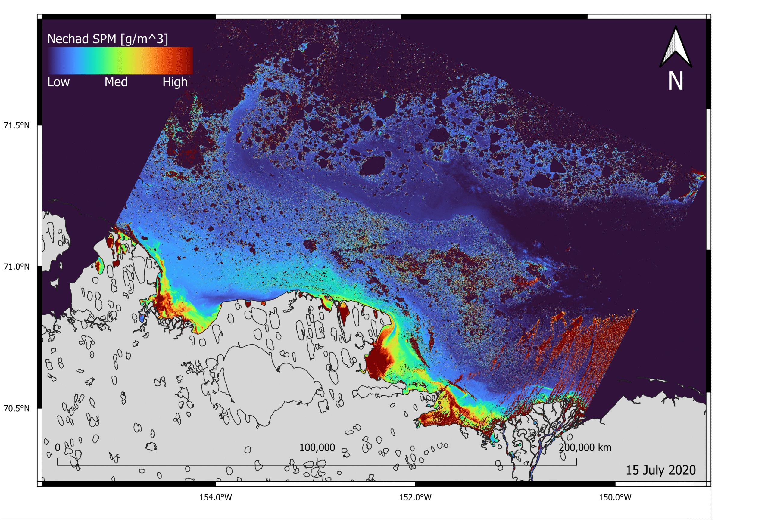Click the 71.5°N latitude label

coord(17,126)
